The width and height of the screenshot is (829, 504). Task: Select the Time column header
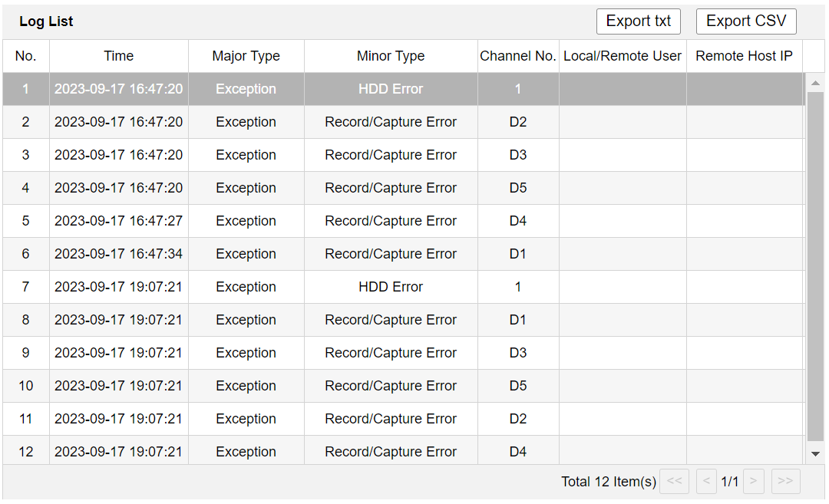coord(118,56)
